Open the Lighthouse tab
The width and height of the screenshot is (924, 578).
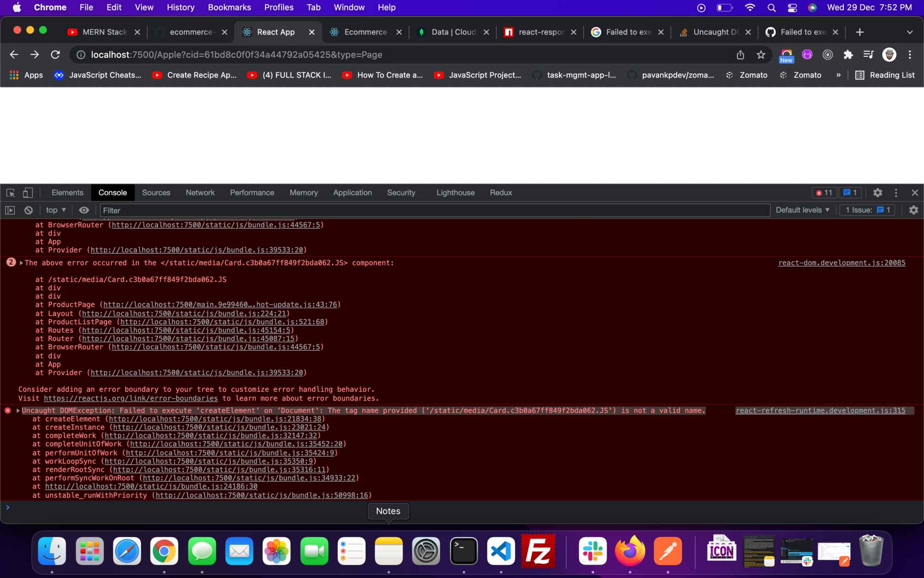[455, 193]
